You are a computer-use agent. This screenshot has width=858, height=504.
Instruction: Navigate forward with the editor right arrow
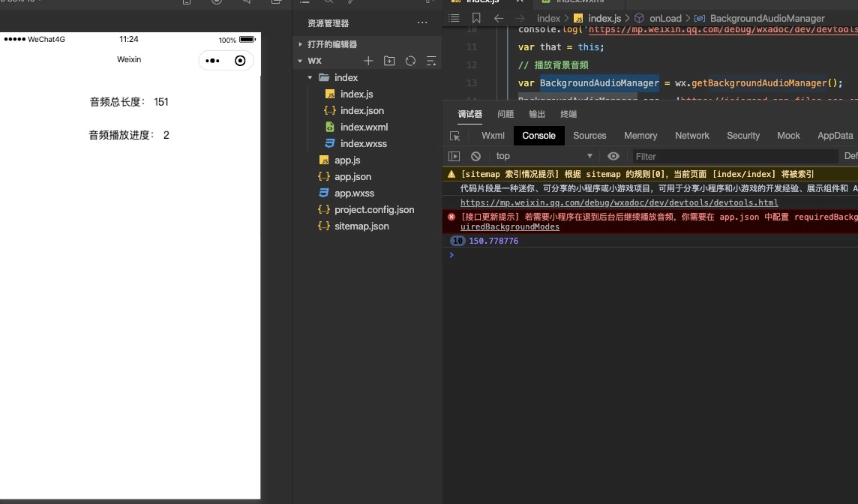coord(520,18)
